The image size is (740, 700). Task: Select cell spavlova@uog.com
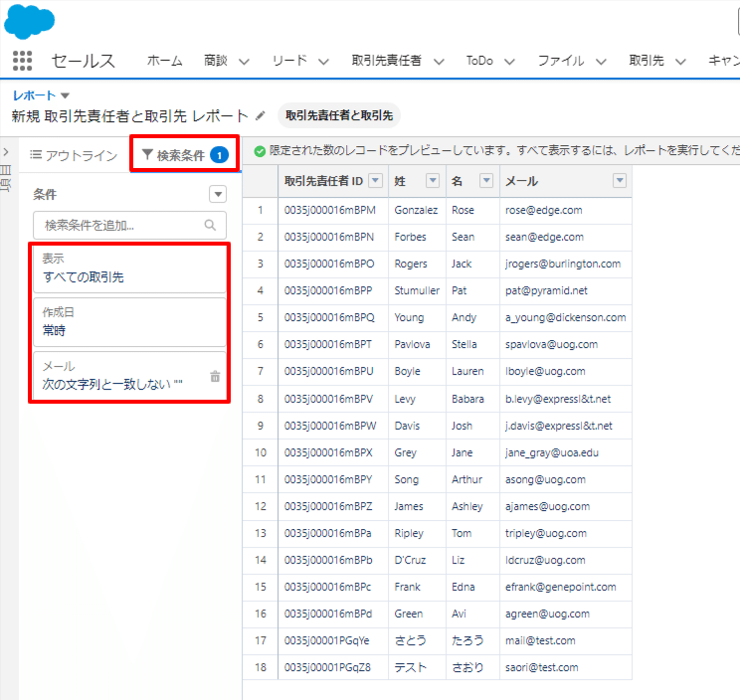pos(565,345)
